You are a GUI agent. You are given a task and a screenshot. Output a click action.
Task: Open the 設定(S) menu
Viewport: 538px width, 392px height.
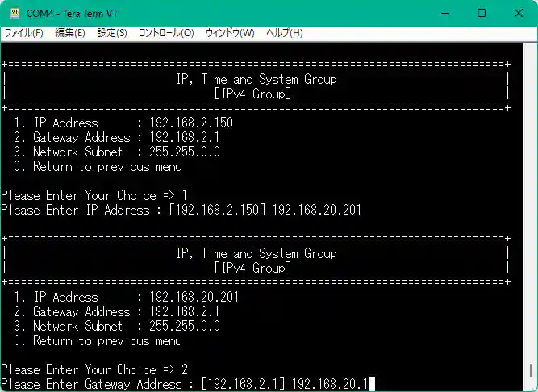tap(112, 33)
